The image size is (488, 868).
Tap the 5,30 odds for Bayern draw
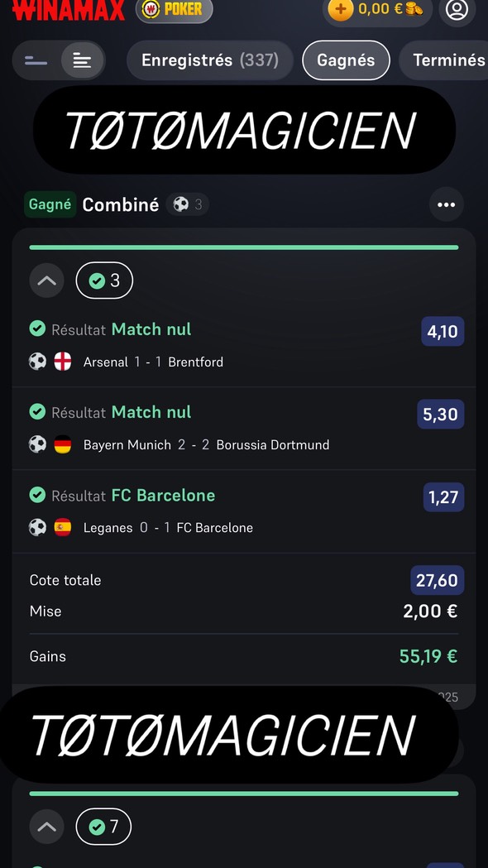(440, 415)
